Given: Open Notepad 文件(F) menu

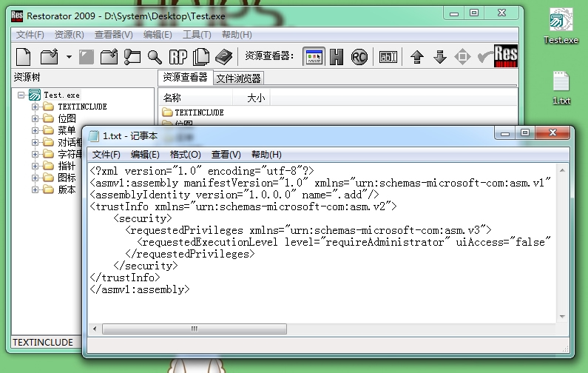Looking at the screenshot, I should coord(106,155).
